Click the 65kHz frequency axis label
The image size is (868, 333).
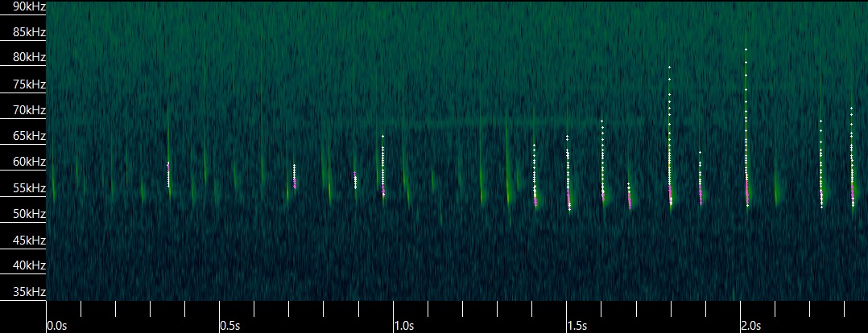tap(23, 136)
